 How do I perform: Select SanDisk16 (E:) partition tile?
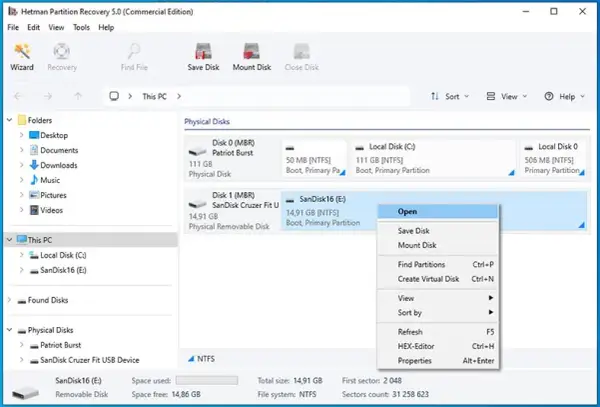(x=329, y=210)
